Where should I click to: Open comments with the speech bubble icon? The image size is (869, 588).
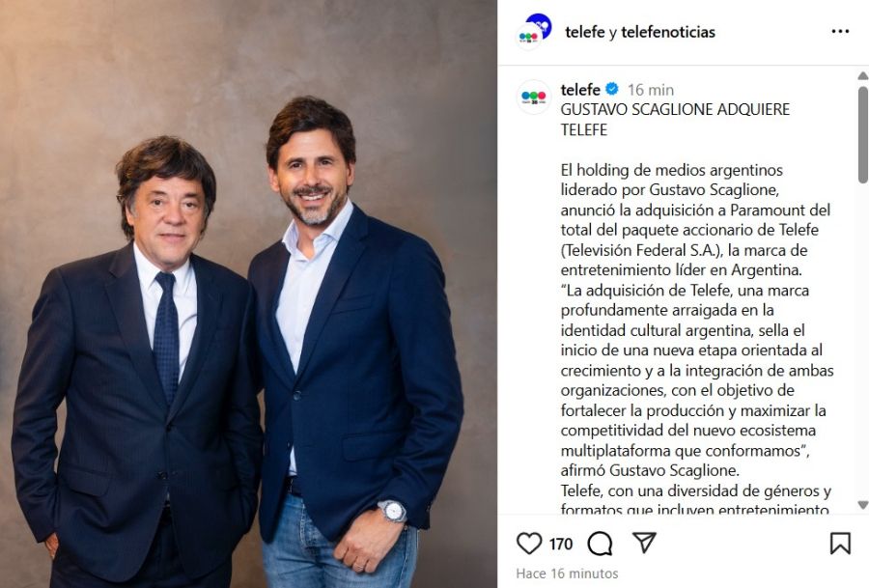coord(600,544)
